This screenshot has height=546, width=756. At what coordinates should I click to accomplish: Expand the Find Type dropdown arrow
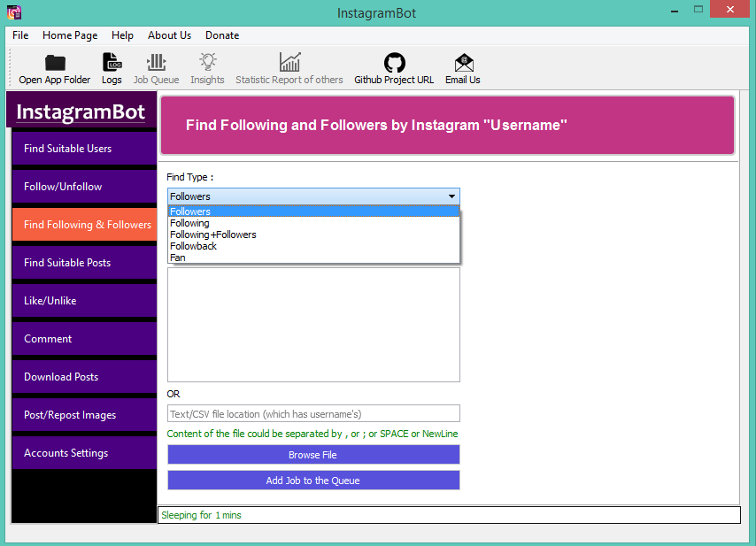(451, 196)
